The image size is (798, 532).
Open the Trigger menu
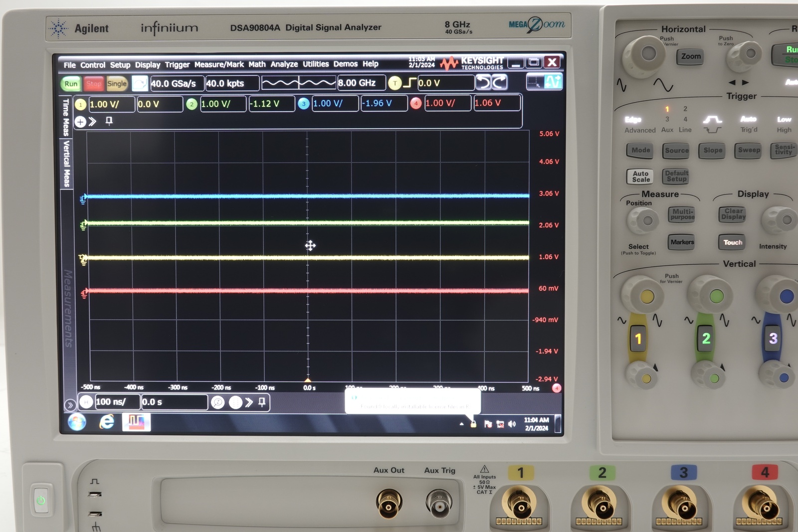[178, 65]
